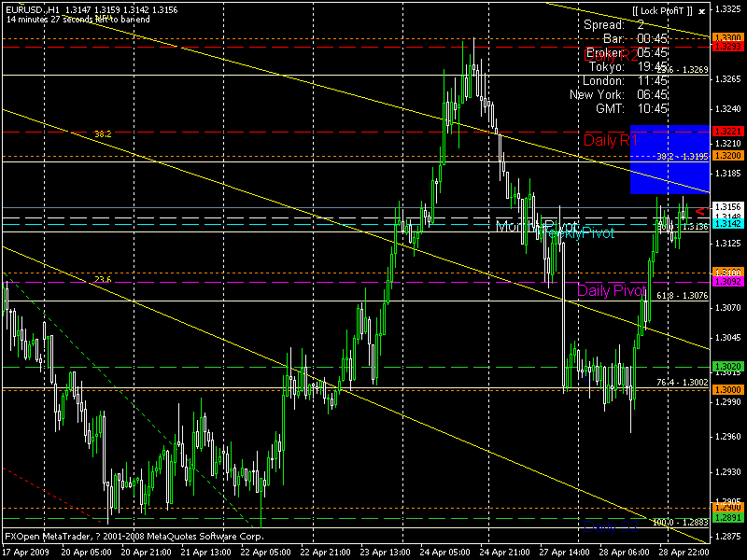Screen dimensions: 747x560
Task: Click the orange 1.3000 price tag
Action: click(727, 389)
